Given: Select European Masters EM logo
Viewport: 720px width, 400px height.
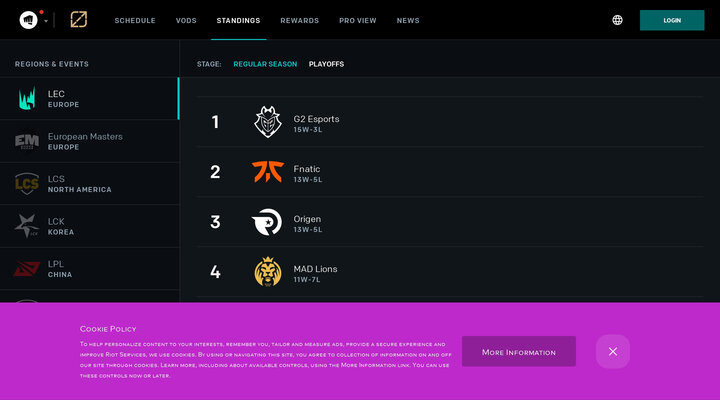Looking at the screenshot, I should pyautogui.click(x=27, y=141).
